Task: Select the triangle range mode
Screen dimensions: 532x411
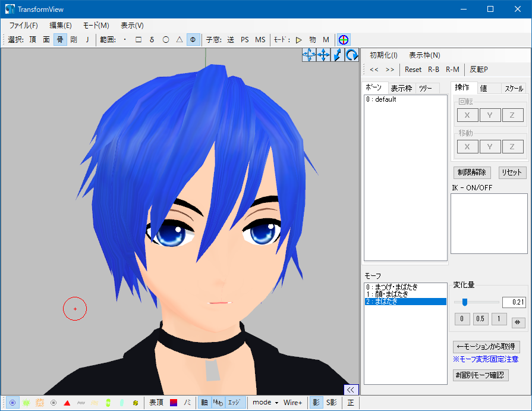Action: point(180,40)
